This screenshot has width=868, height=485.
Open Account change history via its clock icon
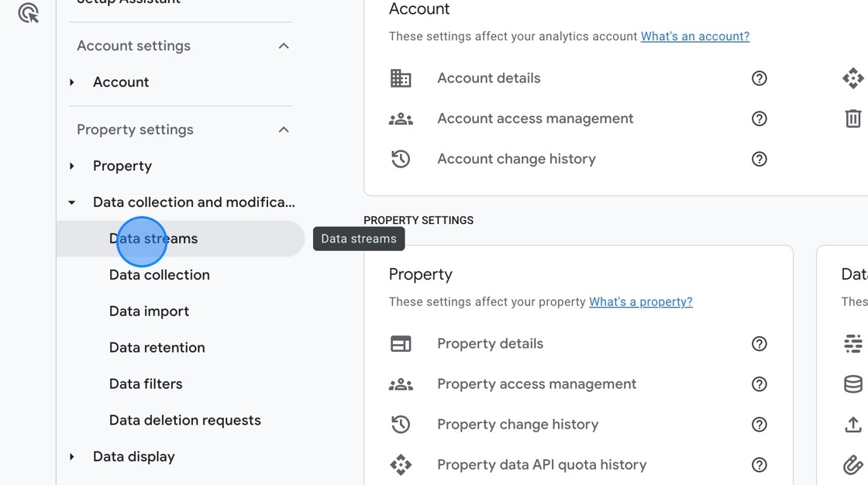coord(401,158)
